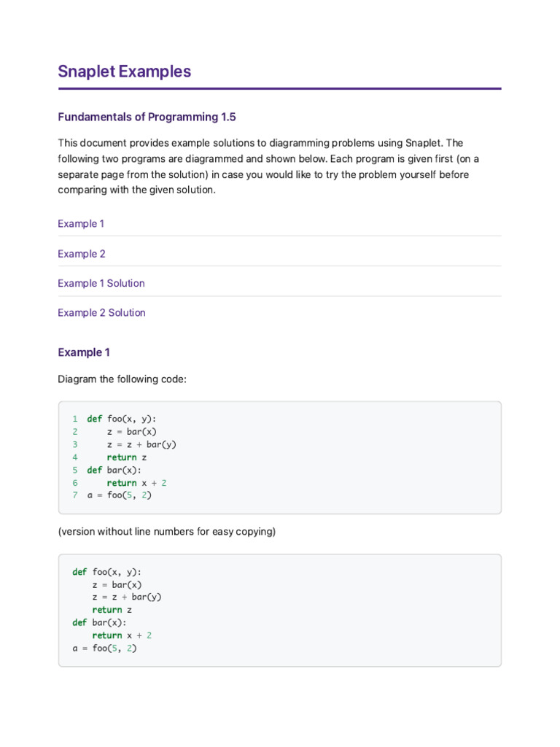560x747 pixels.
Task: Click 'return x + 2' on numbered line 6
Action: (136, 483)
